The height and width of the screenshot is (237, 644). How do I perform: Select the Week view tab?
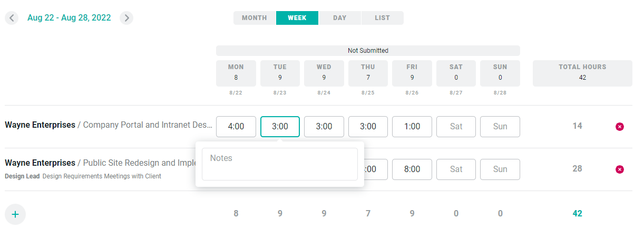tap(297, 18)
